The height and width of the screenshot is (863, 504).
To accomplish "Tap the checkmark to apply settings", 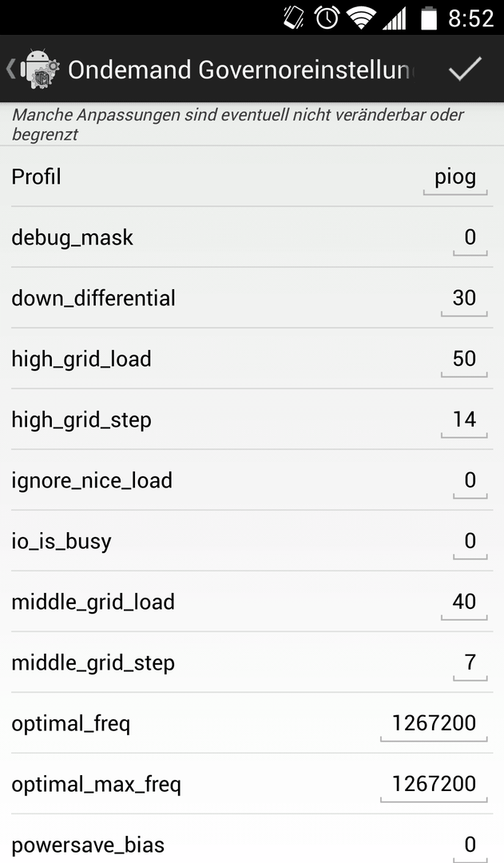I will [465, 70].
